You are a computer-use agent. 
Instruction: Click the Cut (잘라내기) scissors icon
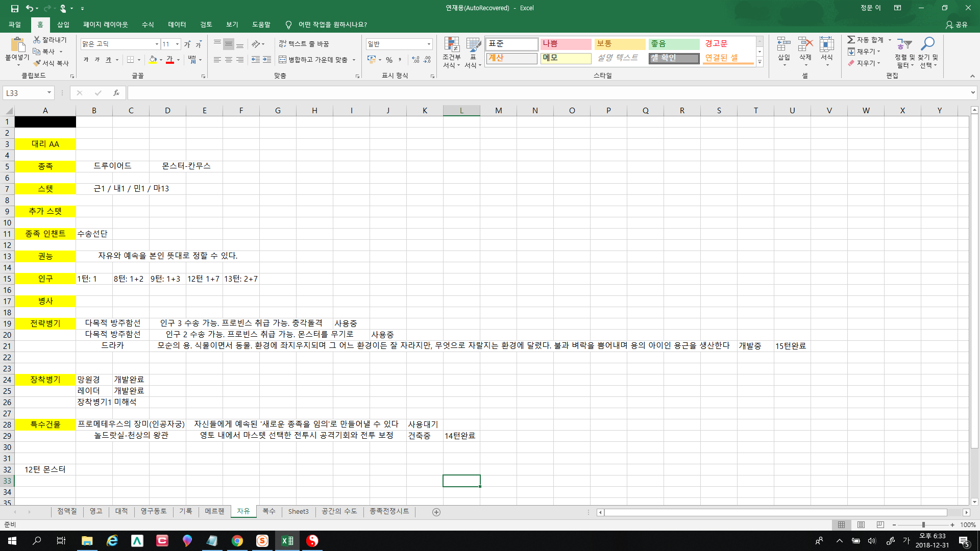click(37, 40)
